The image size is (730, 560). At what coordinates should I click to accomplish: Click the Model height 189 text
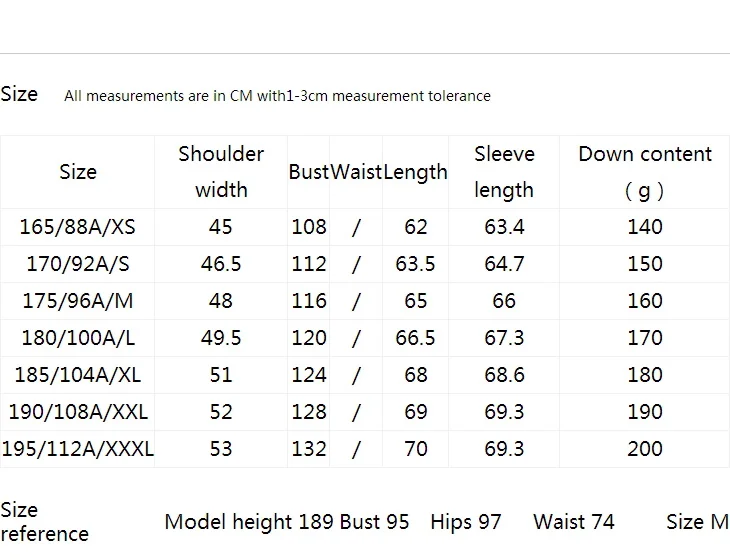(x=249, y=522)
